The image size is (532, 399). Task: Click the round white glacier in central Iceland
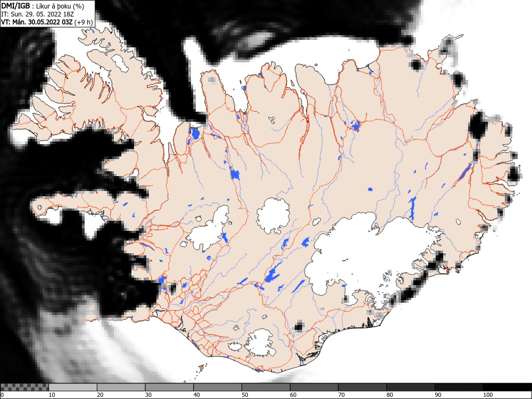click(x=273, y=216)
